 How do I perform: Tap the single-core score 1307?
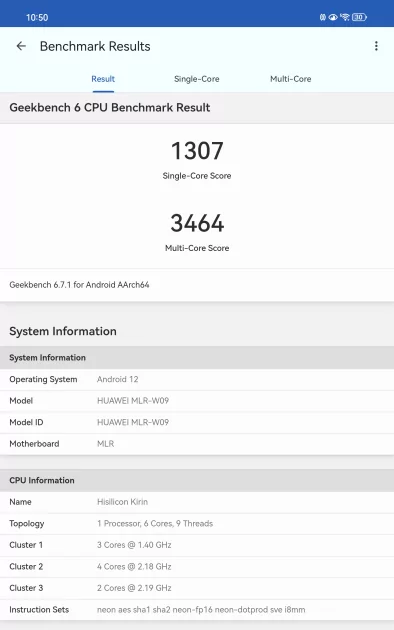[x=197, y=151]
